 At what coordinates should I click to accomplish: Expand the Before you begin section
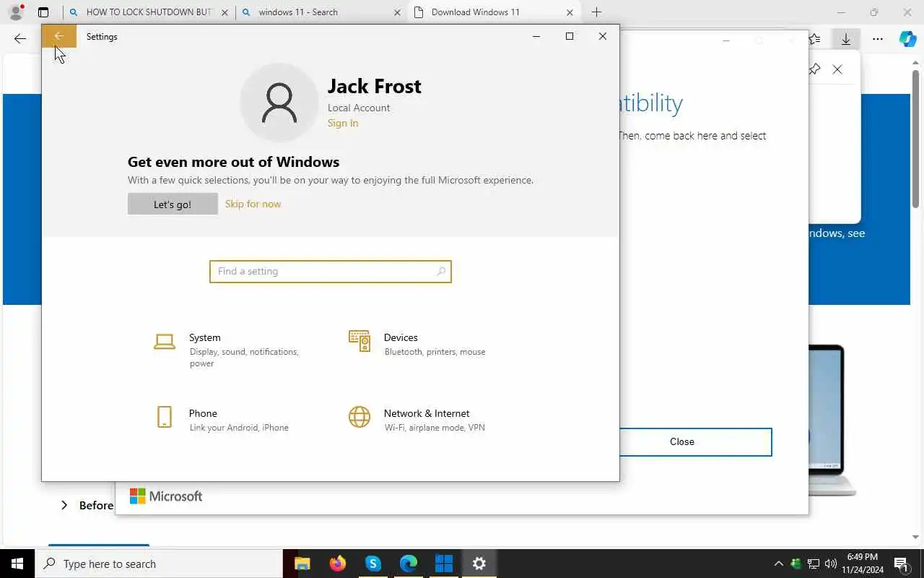(88, 505)
